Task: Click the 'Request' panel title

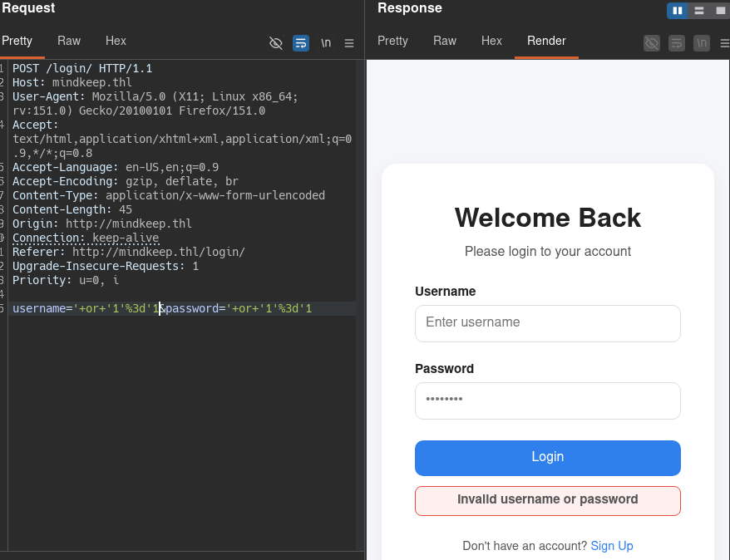Action: [x=28, y=8]
